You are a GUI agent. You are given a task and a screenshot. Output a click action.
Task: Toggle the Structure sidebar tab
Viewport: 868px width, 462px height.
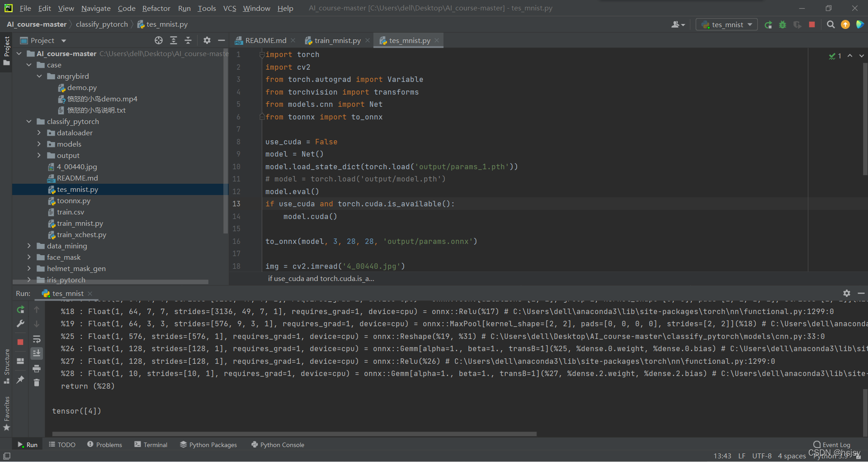click(x=7, y=366)
